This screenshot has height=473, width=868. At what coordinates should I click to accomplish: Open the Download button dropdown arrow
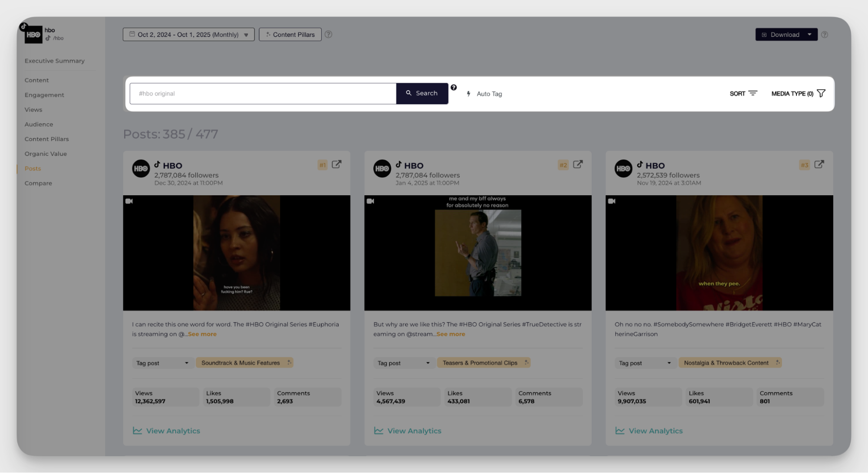click(809, 35)
